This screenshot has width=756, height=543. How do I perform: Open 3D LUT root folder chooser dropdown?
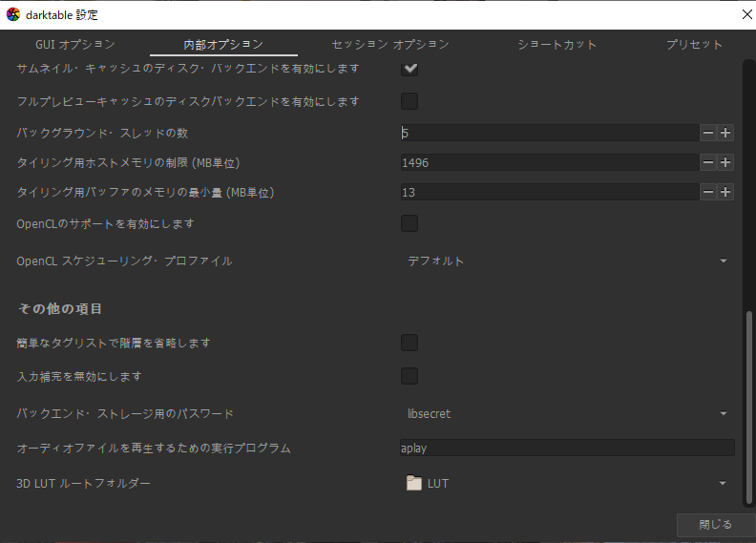pyautogui.click(x=567, y=483)
